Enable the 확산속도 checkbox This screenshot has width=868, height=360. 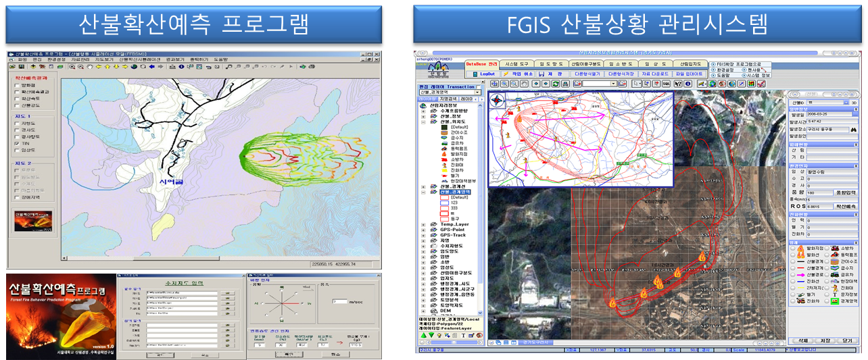16,99
